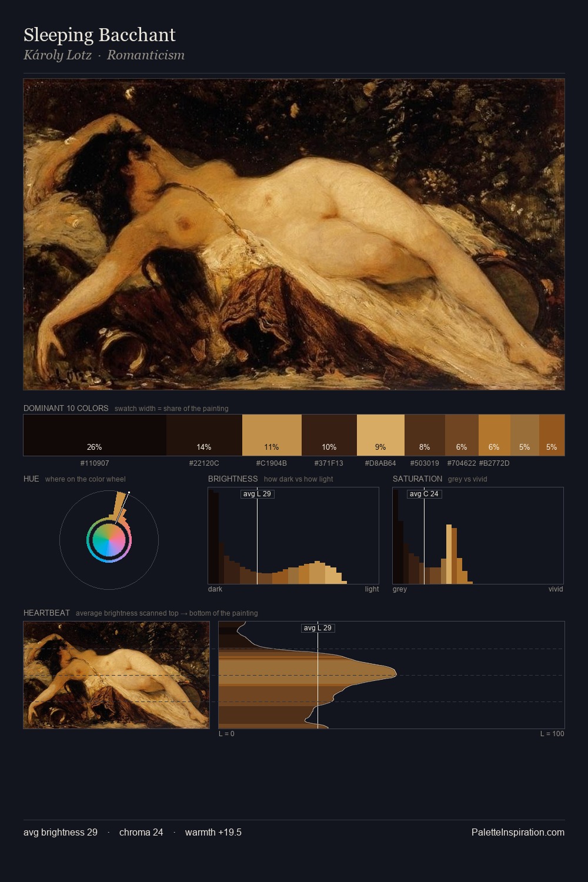Image resolution: width=588 pixels, height=882 pixels.
Task: Click the artist name "Károly Lotz"
Action: coord(58,55)
